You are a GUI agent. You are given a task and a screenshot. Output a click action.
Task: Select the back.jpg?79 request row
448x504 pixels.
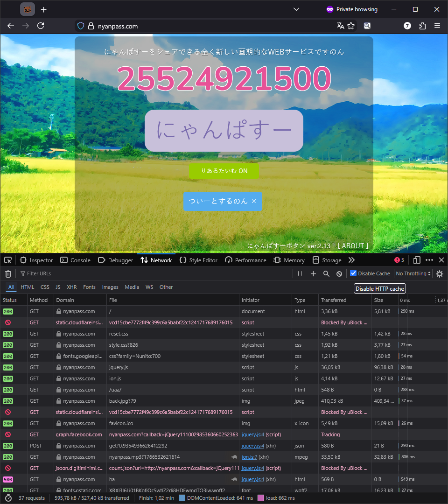pyautogui.click(x=224, y=401)
